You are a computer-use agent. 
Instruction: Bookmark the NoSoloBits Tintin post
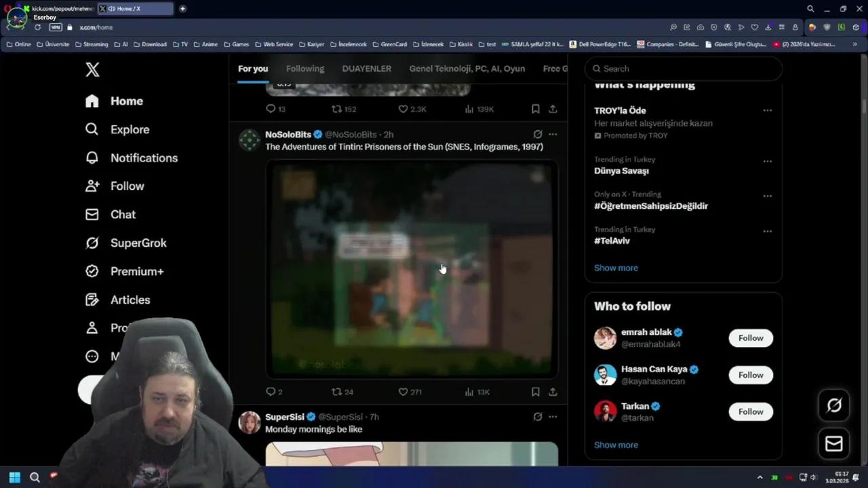coord(535,392)
